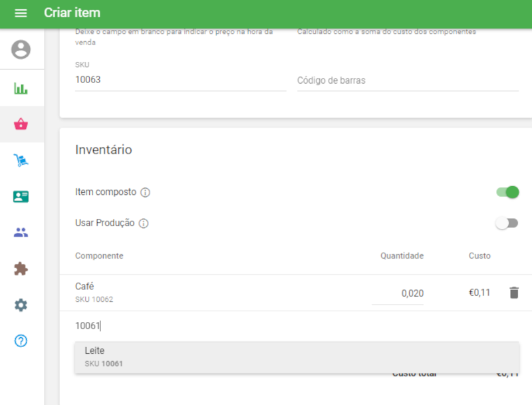
Task: Open the hamburger menu
Action: [21, 13]
